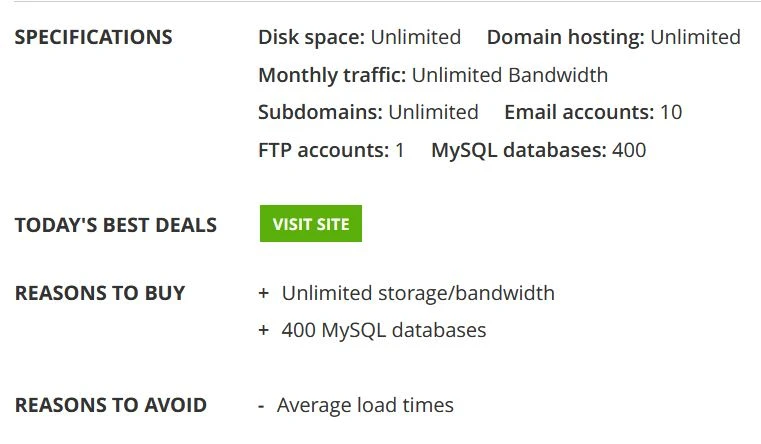Click the Domain hosting label
761x444 pixels.
pos(566,37)
